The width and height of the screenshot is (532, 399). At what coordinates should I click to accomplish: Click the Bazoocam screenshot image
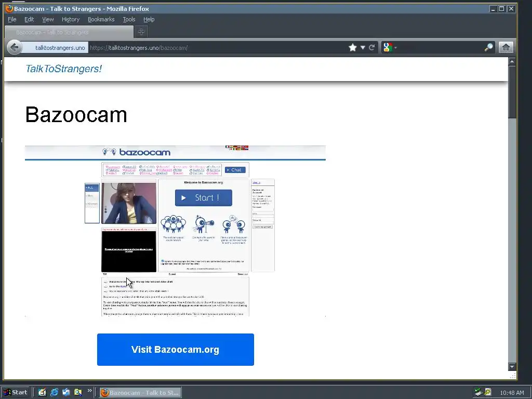pos(175,231)
